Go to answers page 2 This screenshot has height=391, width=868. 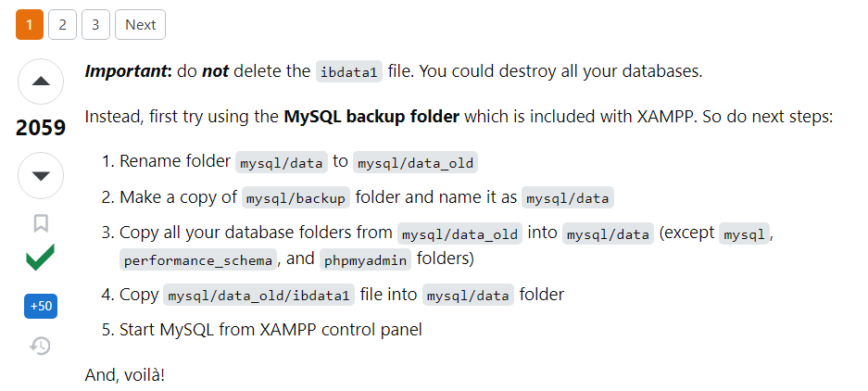(x=63, y=25)
